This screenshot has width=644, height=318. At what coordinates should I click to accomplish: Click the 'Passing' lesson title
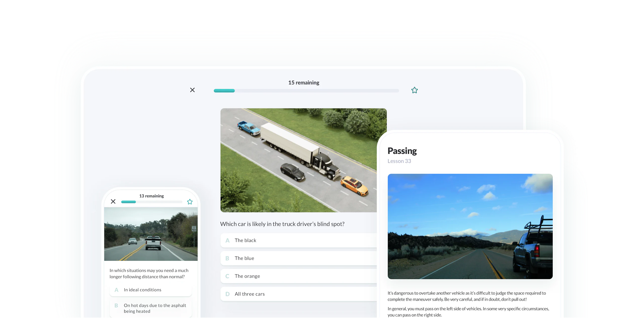[x=402, y=151]
